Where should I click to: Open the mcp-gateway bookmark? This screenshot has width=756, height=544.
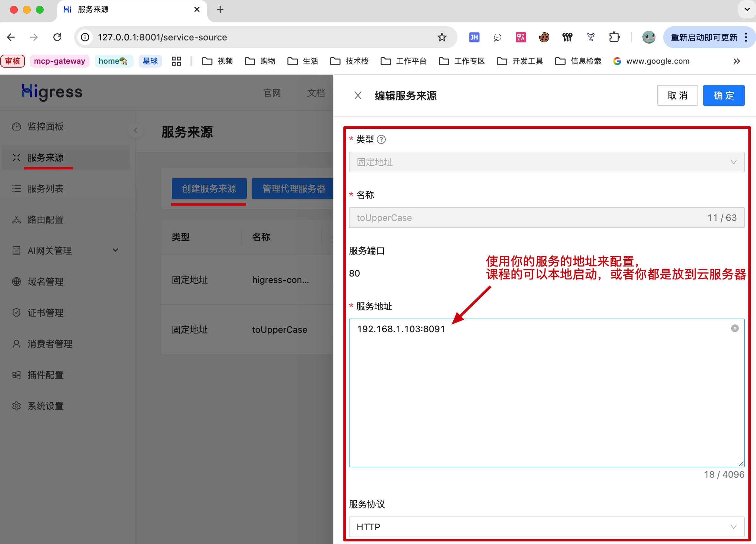[60, 61]
